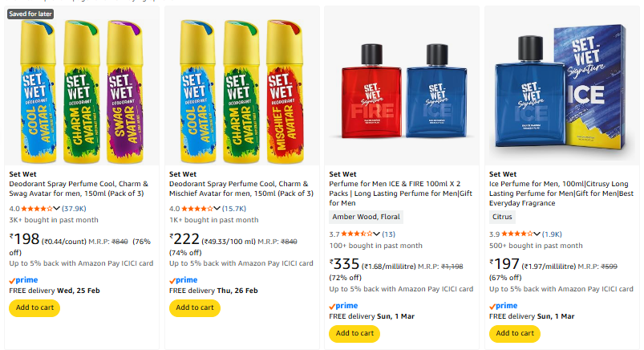Expand rating dropdown for 15.7K-review deodorant
Viewport: 644px width, 350px height.
217,209
